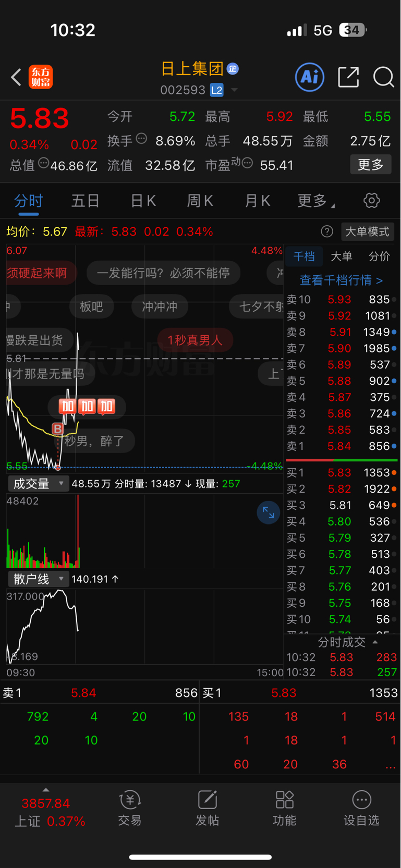Select 千档 order book tab
Screen dimensions: 401x868
pos(304,256)
